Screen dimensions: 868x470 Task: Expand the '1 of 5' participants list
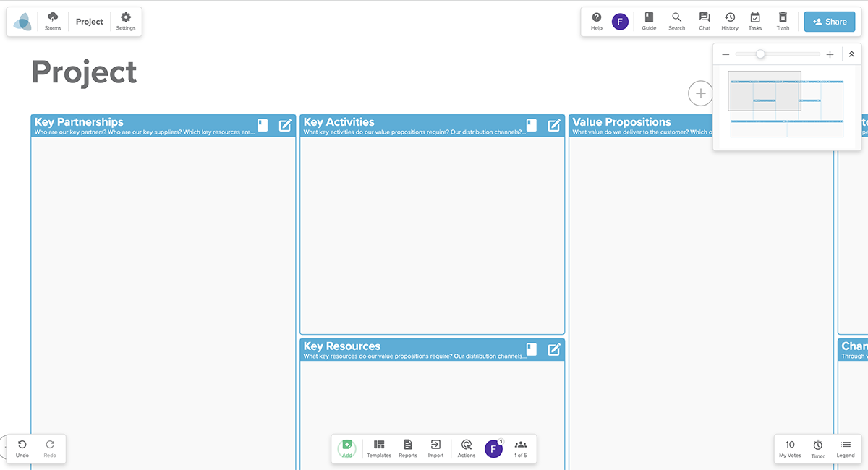(520, 448)
